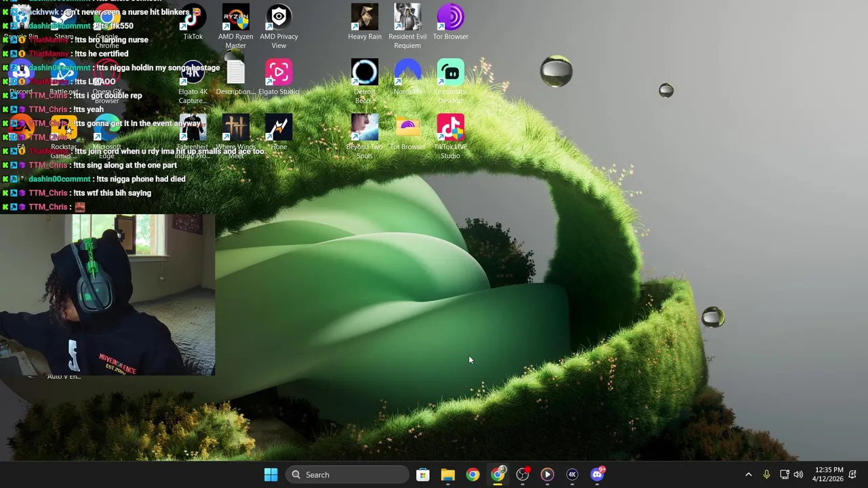Select the Discord desktop shortcut

(x=21, y=78)
